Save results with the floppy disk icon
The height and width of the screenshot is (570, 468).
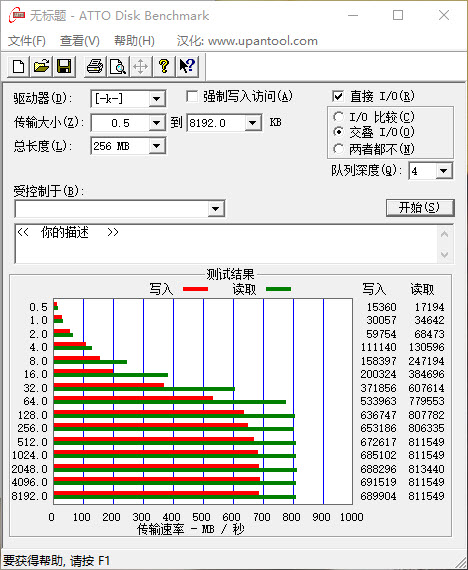(64, 67)
